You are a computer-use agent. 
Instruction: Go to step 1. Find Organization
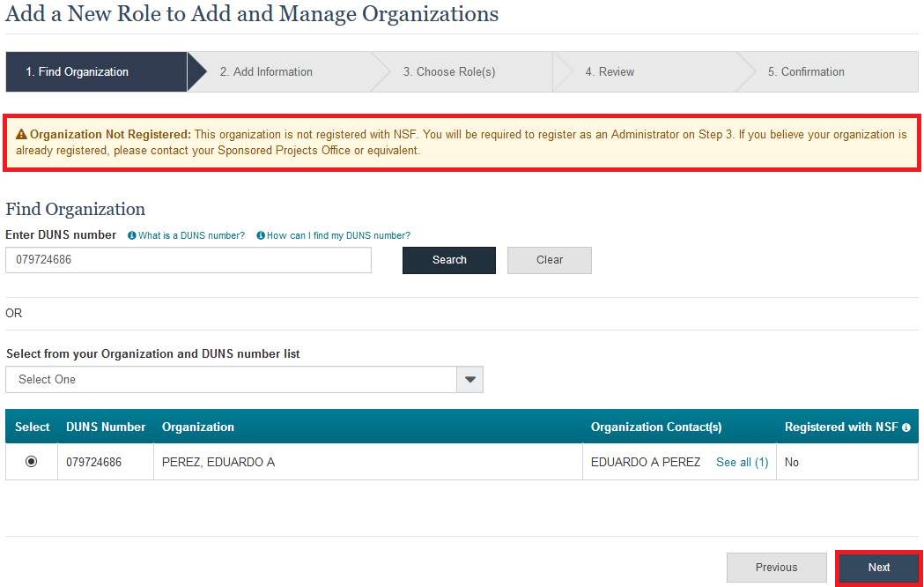pyautogui.click(x=78, y=72)
